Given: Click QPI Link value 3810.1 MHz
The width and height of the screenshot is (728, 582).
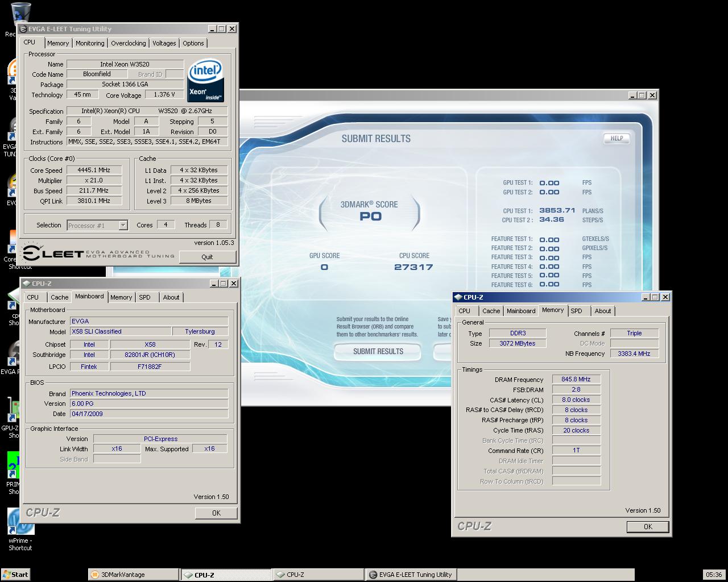Looking at the screenshot, I should pyautogui.click(x=94, y=201).
